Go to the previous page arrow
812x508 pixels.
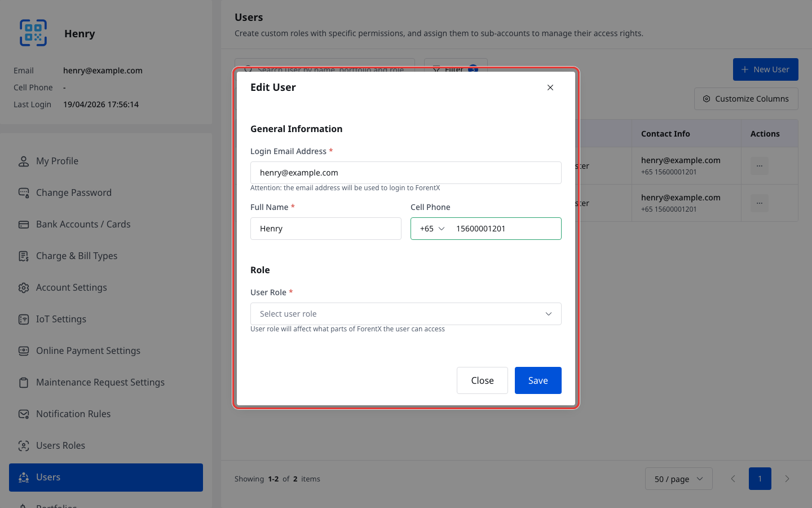(733, 479)
